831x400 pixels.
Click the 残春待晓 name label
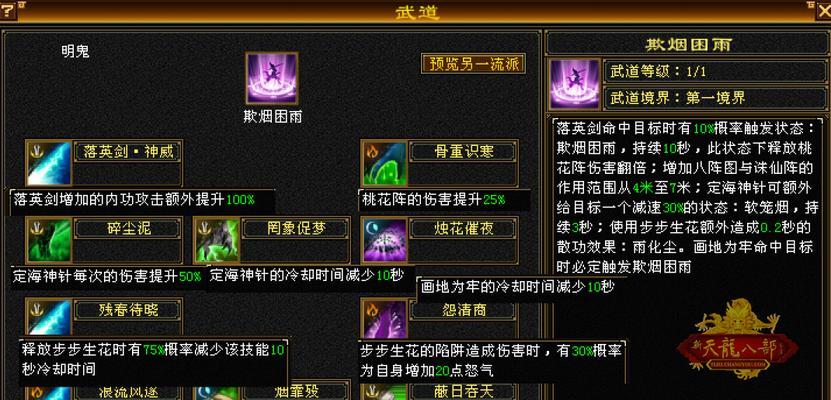tap(128, 310)
